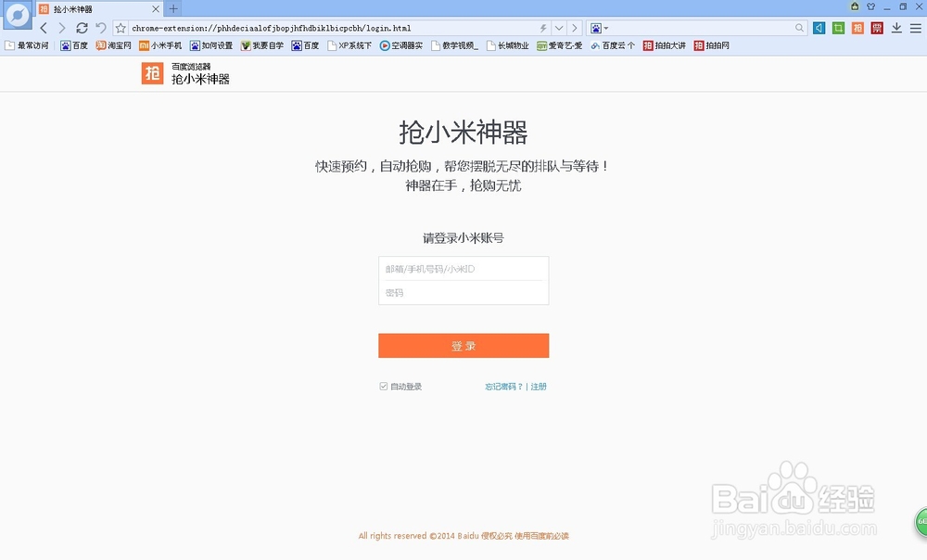This screenshot has height=560, width=927.
Task: Click the blue speaker mute toolbar icon
Action: pos(819,28)
